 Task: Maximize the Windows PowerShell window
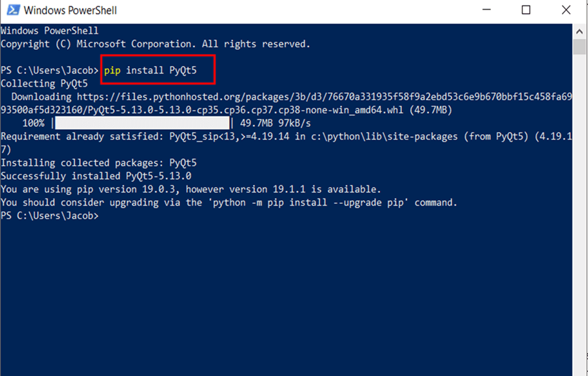point(526,10)
